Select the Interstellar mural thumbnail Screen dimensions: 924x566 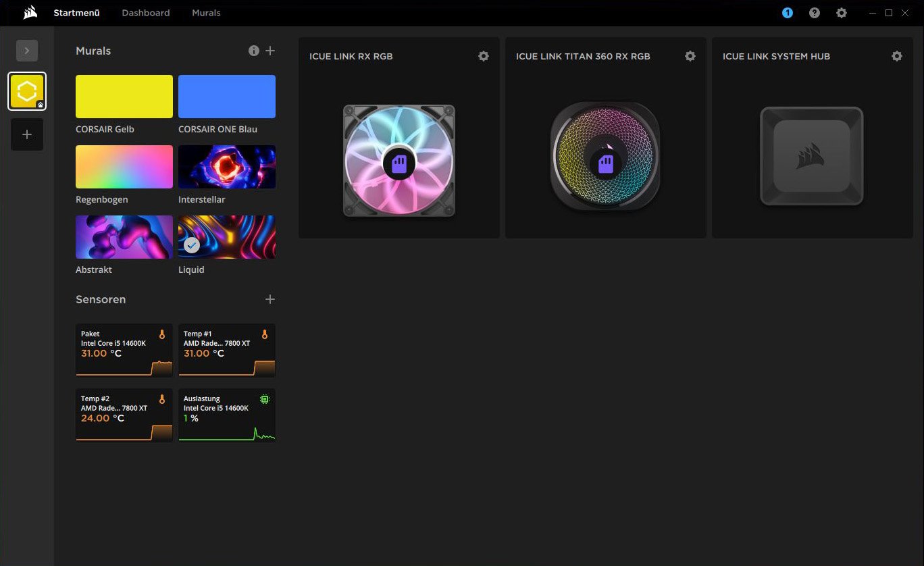(x=227, y=167)
